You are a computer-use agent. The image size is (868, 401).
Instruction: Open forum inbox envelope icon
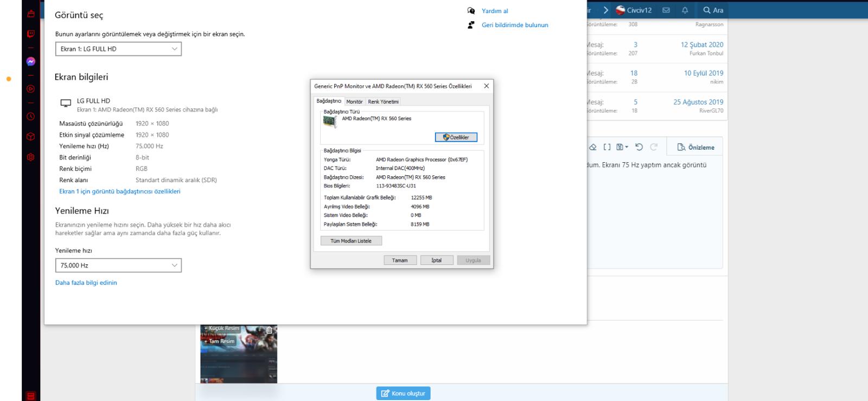click(666, 10)
